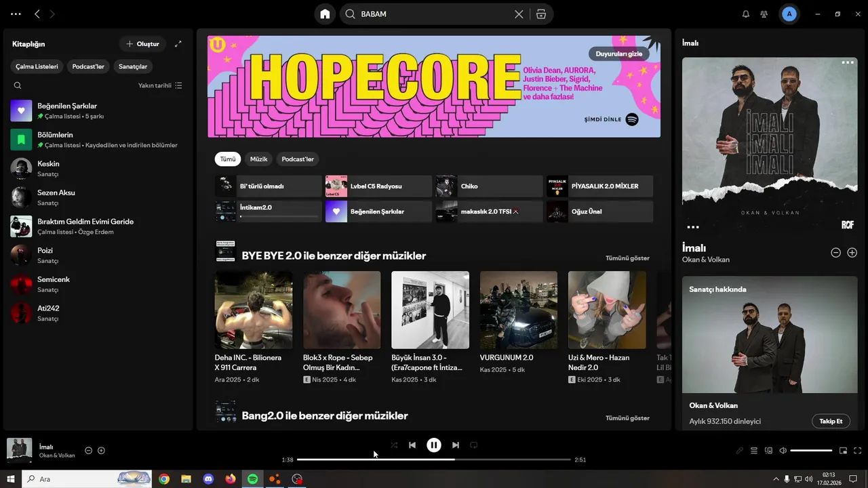Open Firefox from the taskbar
The image size is (868, 488).
click(231, 479)
